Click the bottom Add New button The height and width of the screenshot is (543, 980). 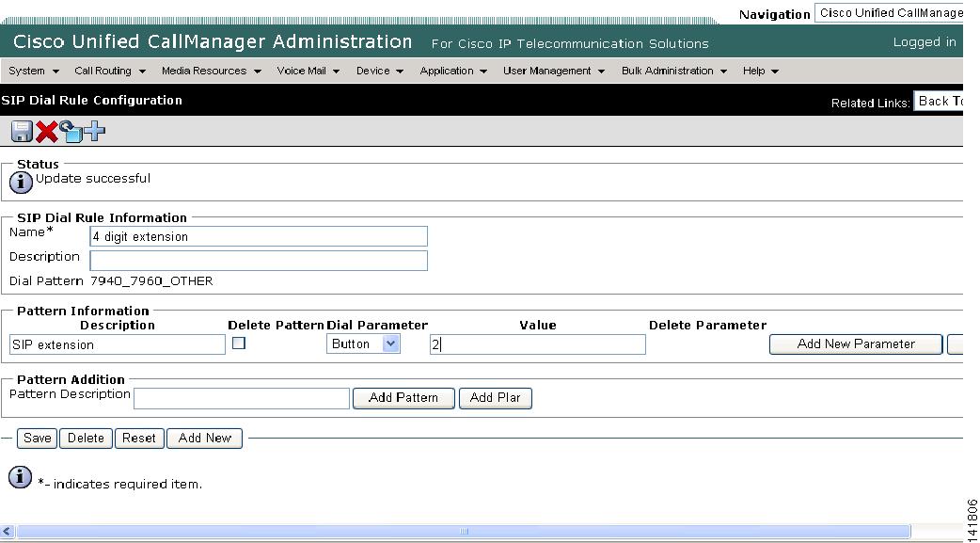[x=204, y=438]
